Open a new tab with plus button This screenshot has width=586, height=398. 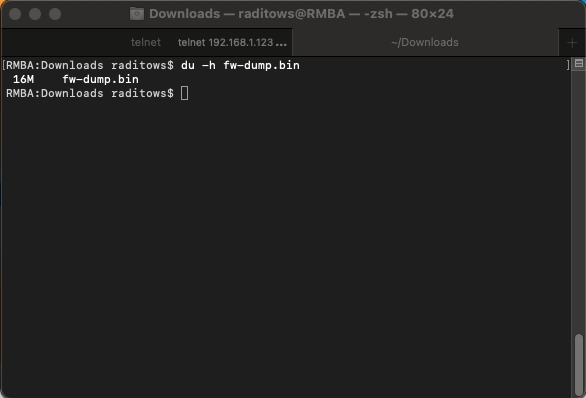[x=572, y=43]
